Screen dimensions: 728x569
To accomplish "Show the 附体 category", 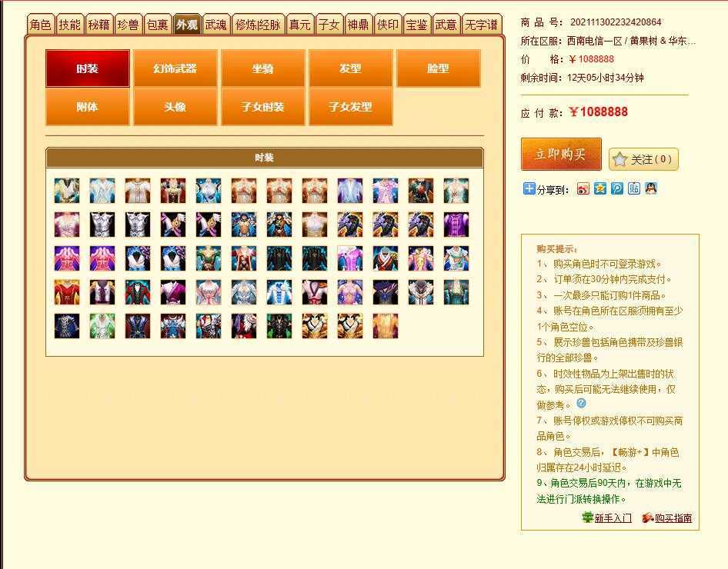I will point(87,107).
